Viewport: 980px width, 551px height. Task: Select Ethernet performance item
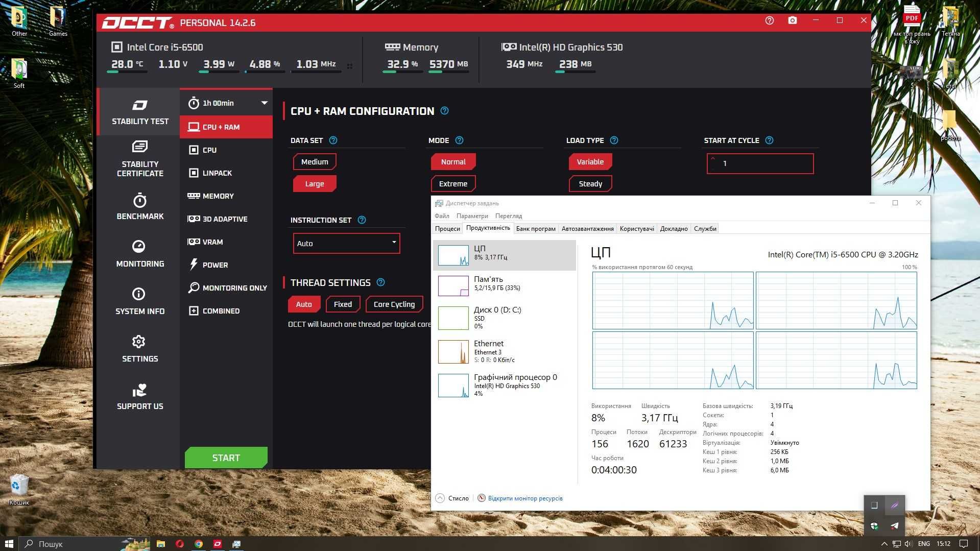tap(505, 351)
